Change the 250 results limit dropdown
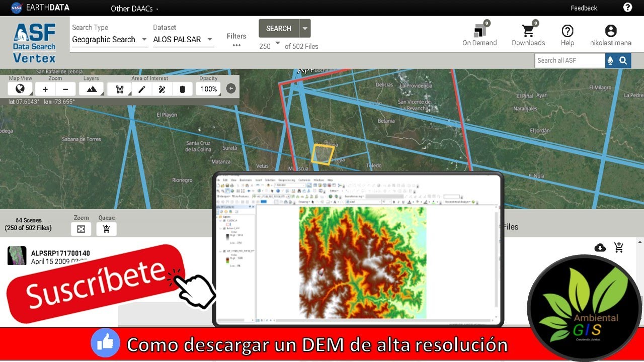 [x=270, y=46]
